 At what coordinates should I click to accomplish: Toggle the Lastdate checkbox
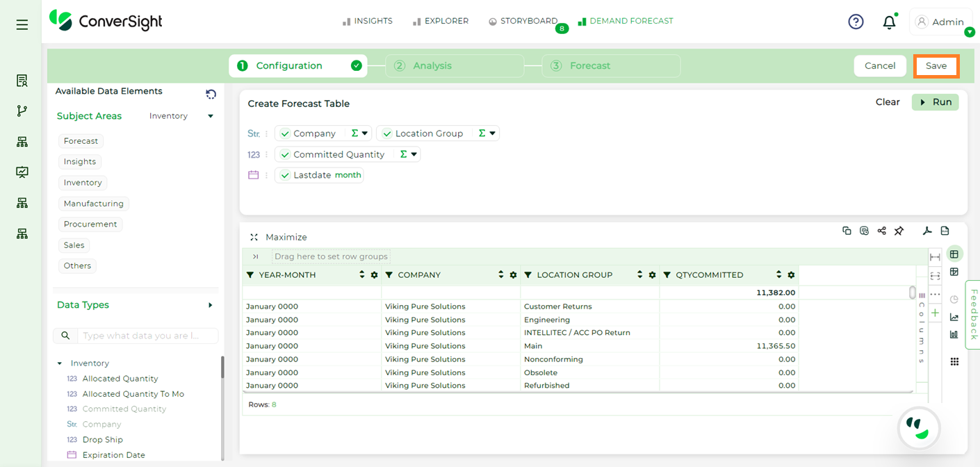coord(285,175)
